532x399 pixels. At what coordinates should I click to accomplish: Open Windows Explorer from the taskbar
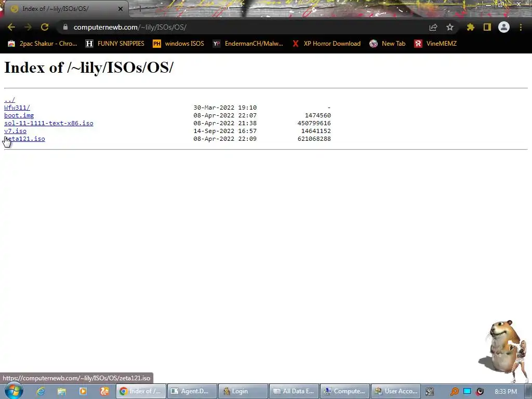tap(62, 391)
